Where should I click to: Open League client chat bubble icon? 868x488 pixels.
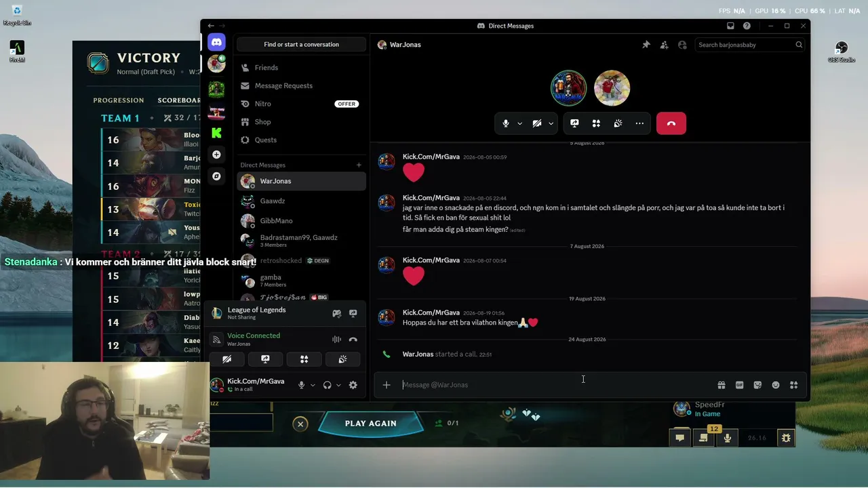(x=679, y=438)
